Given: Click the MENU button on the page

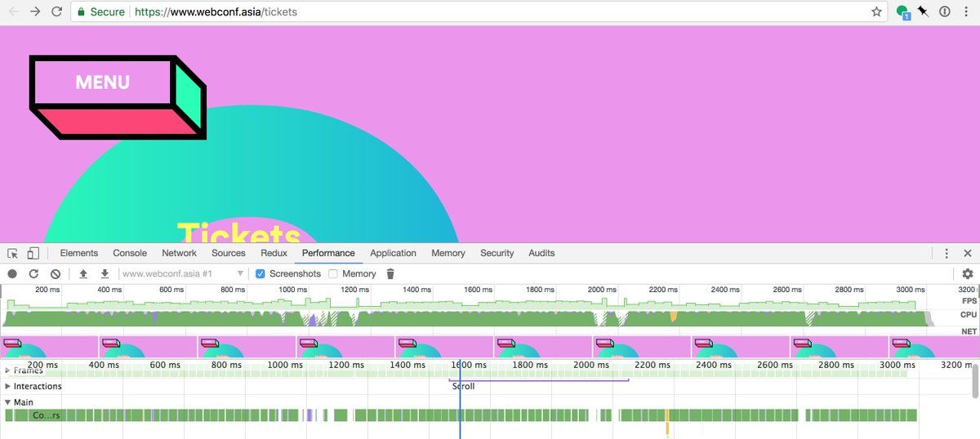Looking at the screenshot, I should click(102, 82).
